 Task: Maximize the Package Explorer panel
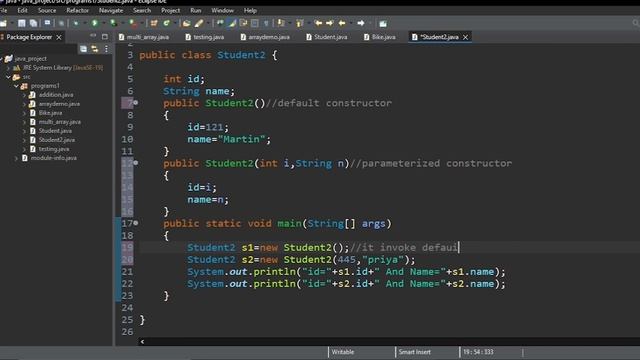click(105, 37)
